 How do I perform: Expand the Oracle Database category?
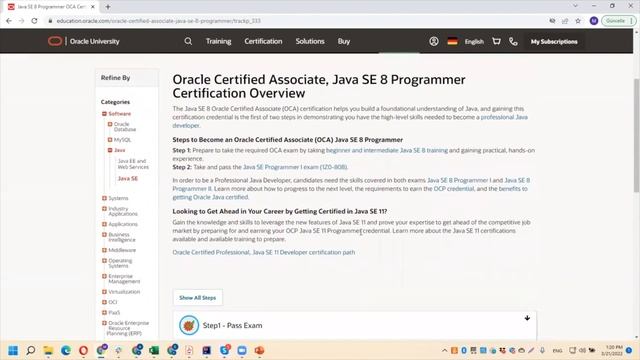pos(110,124)
